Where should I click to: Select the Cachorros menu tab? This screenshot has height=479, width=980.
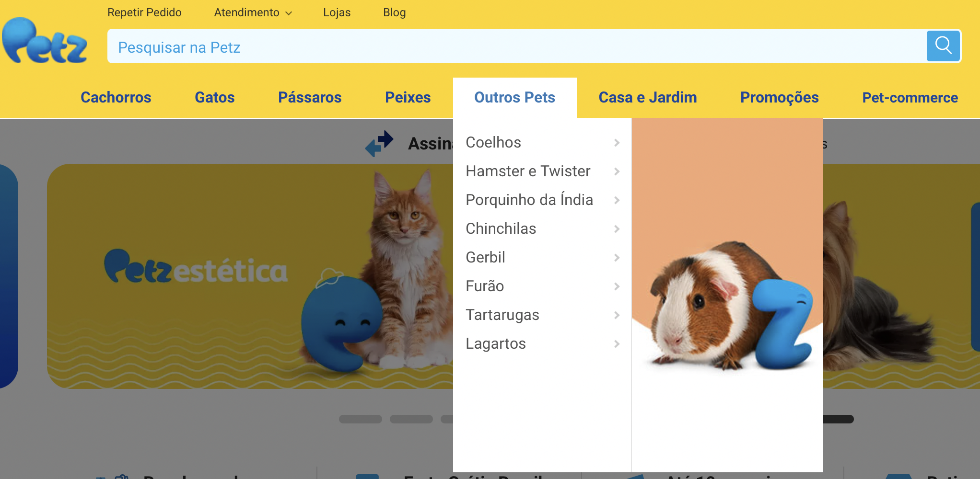[116, 97]
